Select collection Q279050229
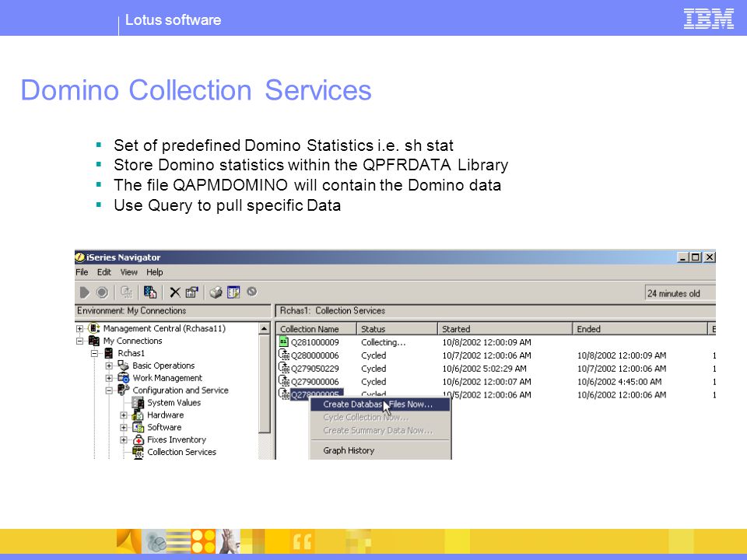The height and width of the screenshot is (560, 747). click(315, 369)
